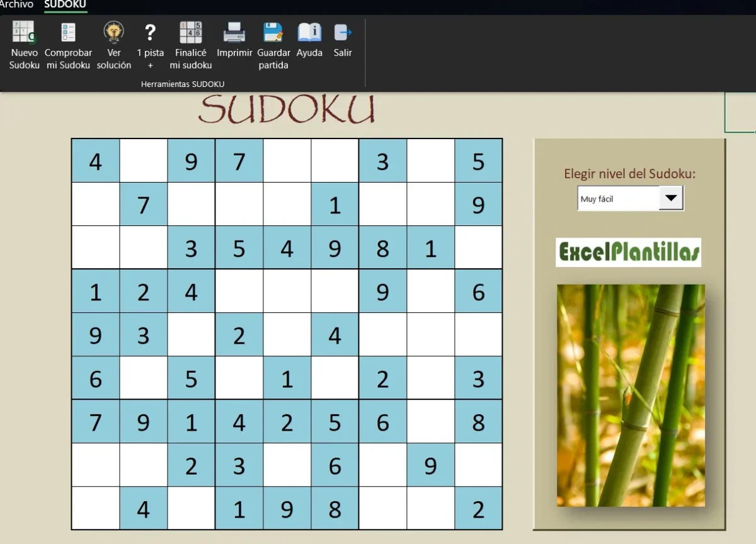Click the cell containing the number 4
This screenshot has height=544, width=756.
click(x=95, y=161)
